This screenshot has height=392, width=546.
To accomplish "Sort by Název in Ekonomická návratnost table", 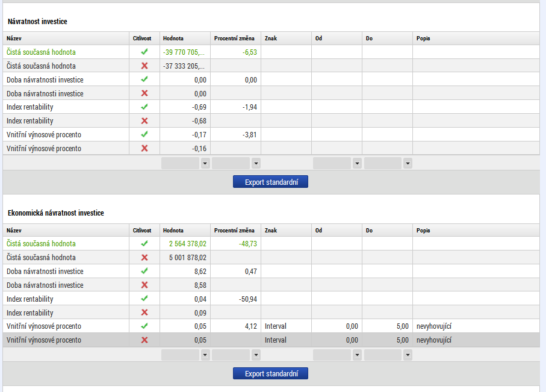I will click(x=14, y=230).
